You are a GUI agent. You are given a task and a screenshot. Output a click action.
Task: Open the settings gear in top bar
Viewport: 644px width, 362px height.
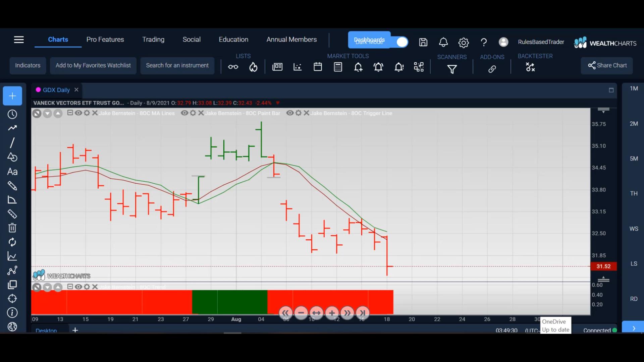464,43
